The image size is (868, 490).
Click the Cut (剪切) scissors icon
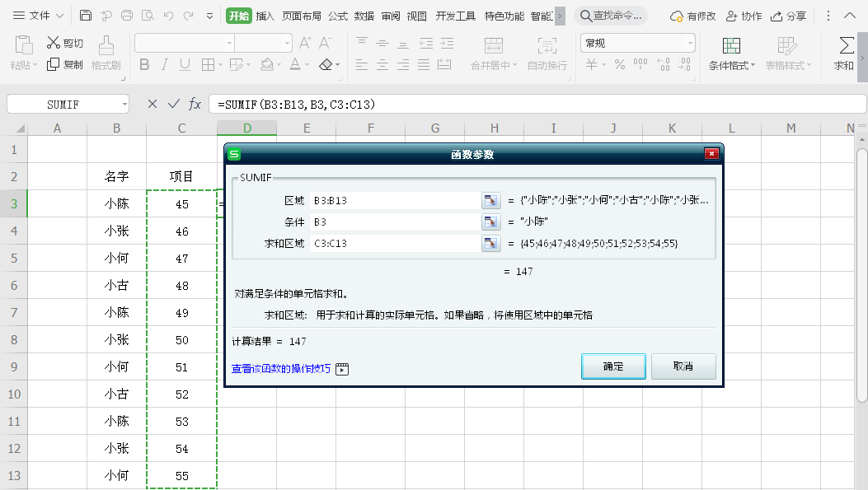click(x=53, y=42)
